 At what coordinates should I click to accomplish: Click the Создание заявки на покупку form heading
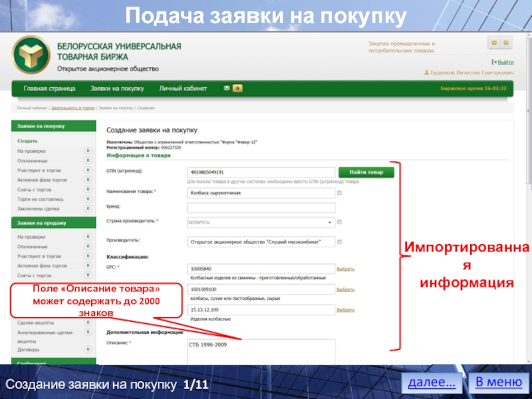tap(152, 130)
